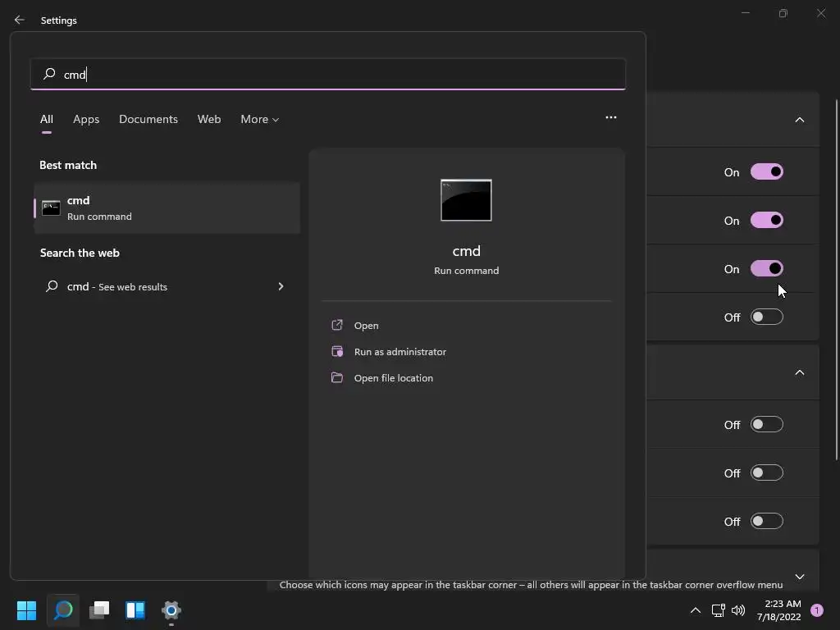Click the cmd icon in Best match result

tap(51, 208)
